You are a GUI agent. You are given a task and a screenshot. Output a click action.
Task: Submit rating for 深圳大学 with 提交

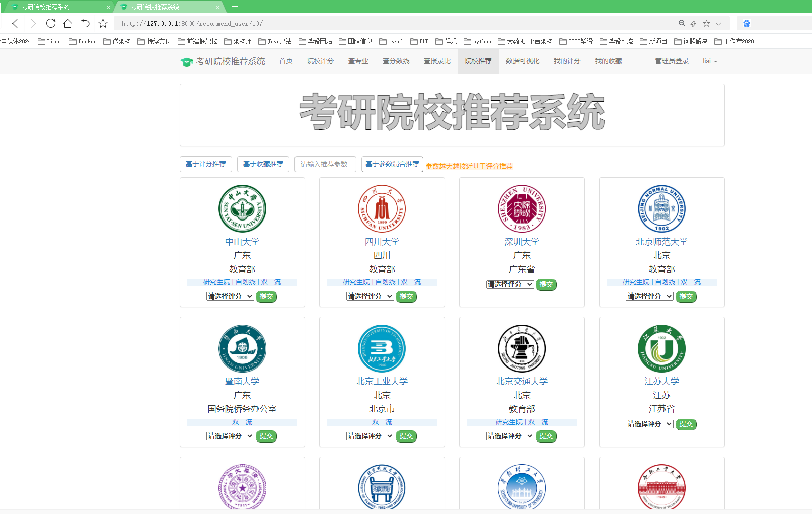coord(546,285)
